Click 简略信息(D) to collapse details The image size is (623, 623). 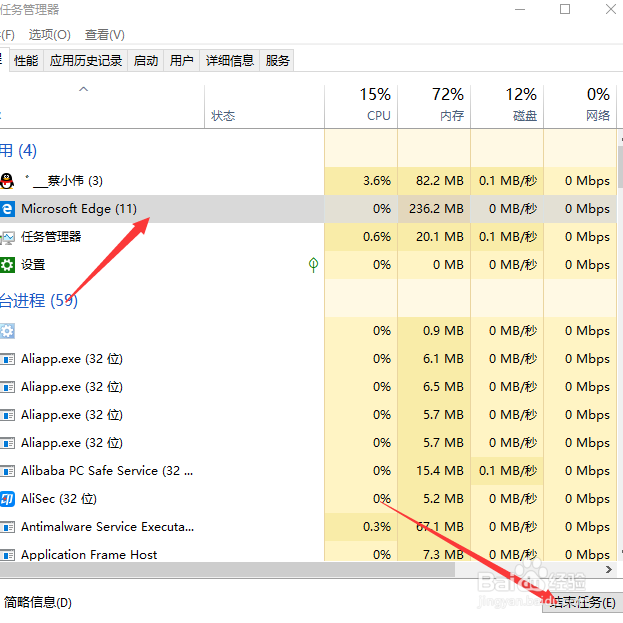[37, 602]
